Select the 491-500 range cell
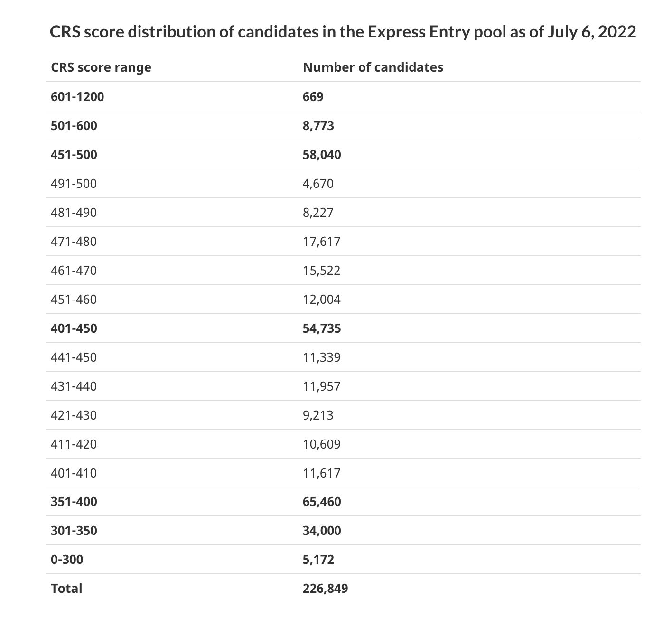Screen dimensions: 672x618 tap(74, 184)
